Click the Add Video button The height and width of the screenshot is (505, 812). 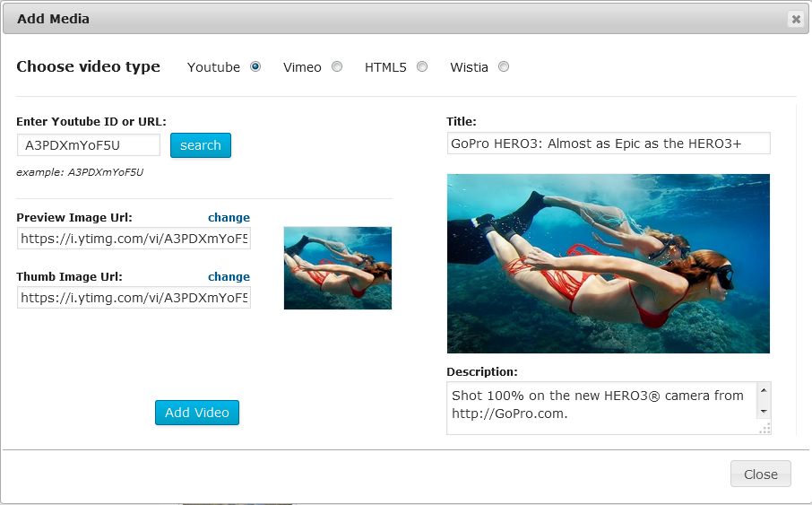pos(197,413)
